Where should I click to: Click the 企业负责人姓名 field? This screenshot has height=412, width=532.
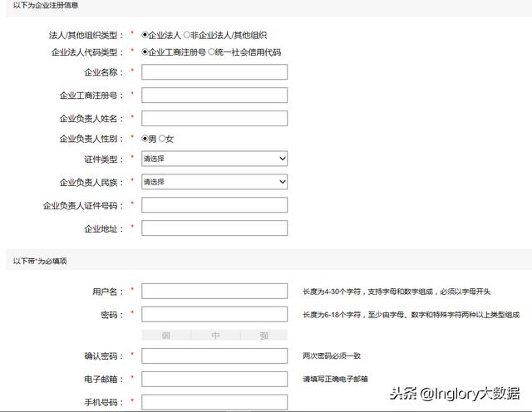tap(214, 118)
